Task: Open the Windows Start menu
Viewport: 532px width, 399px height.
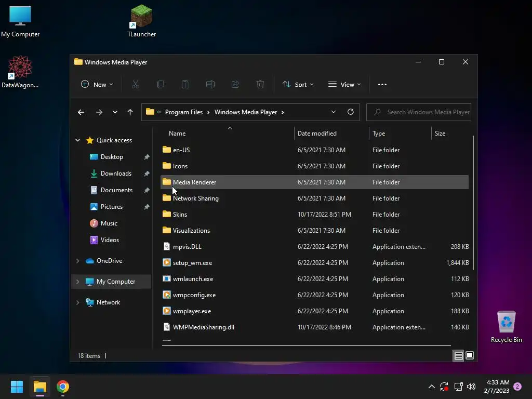Action: click(17, 387)
